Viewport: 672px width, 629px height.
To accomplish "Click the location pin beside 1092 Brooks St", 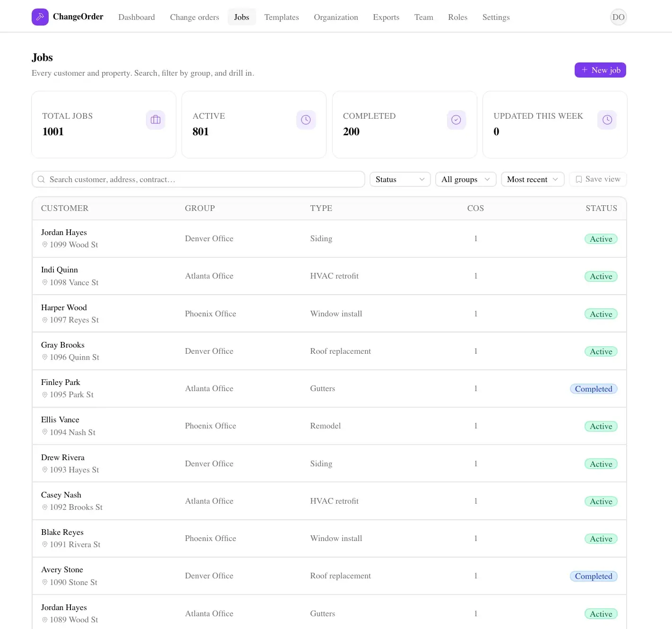I will coord(45,507).
